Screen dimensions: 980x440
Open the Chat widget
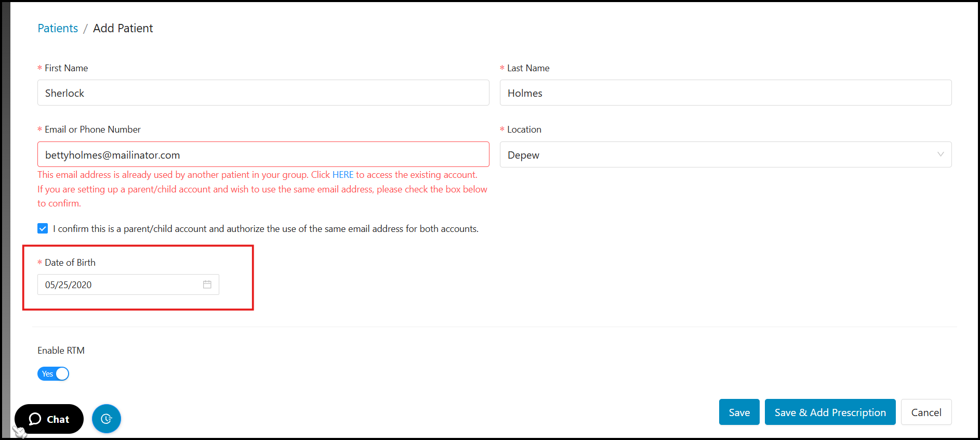coord(49,419)
